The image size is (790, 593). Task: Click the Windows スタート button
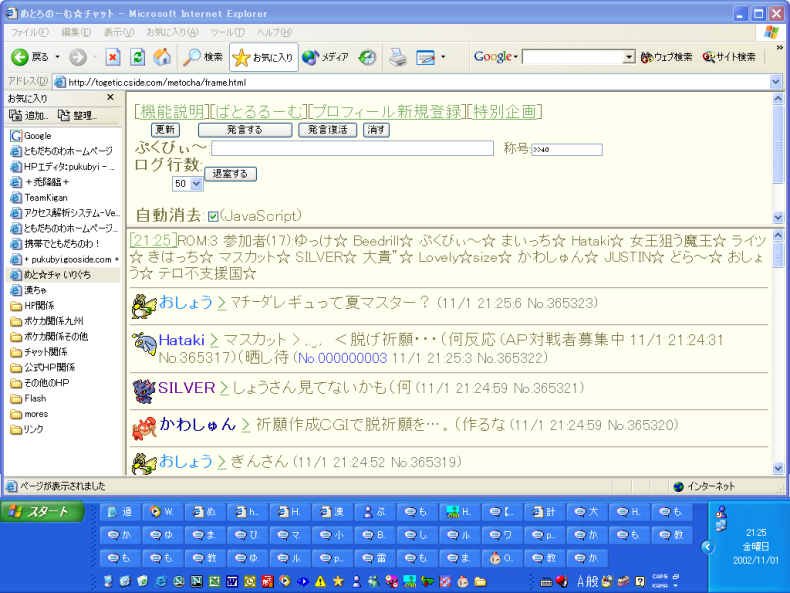(x=41, y=512)
